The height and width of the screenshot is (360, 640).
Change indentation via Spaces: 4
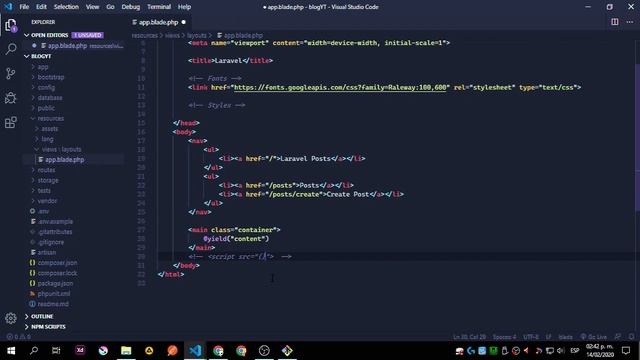504,337
